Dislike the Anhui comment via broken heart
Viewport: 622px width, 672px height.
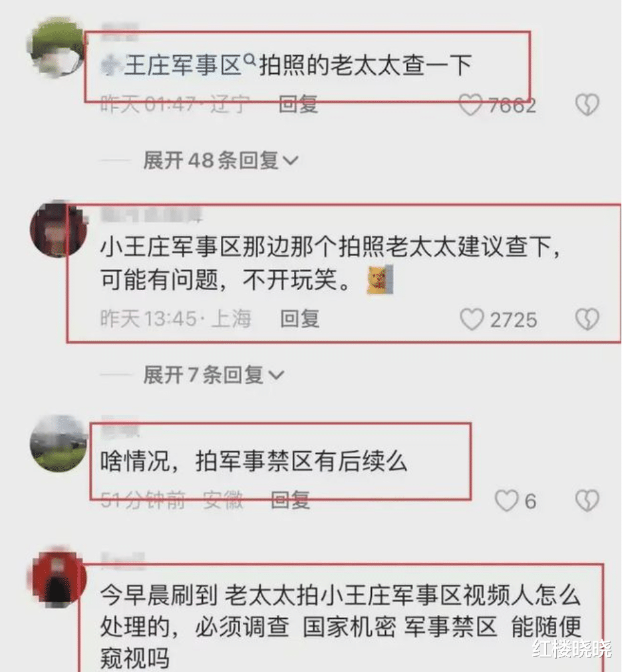[x=587, y=501]
